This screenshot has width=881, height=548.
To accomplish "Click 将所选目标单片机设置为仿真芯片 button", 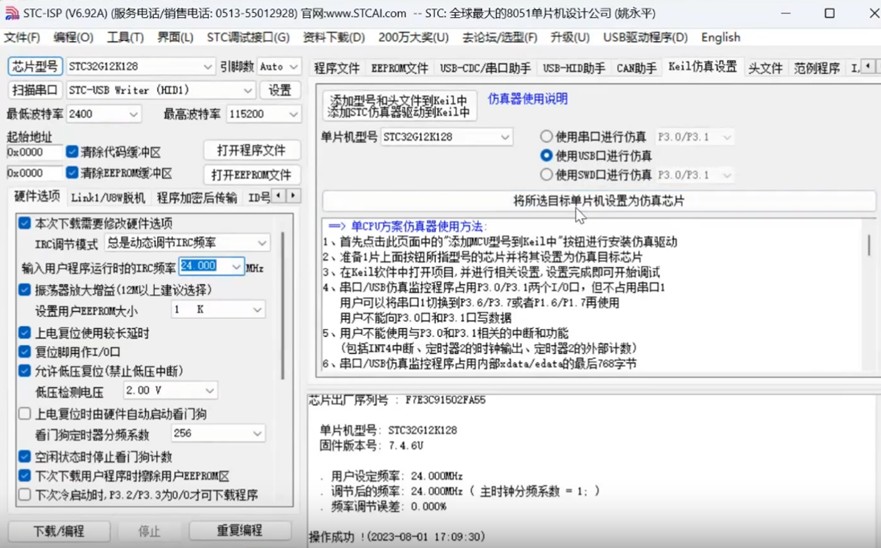I will tap(599, 201).
